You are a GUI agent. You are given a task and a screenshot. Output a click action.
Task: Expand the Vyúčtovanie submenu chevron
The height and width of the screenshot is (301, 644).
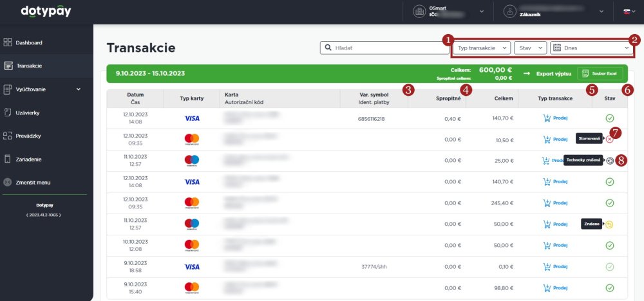coord(79,89)
